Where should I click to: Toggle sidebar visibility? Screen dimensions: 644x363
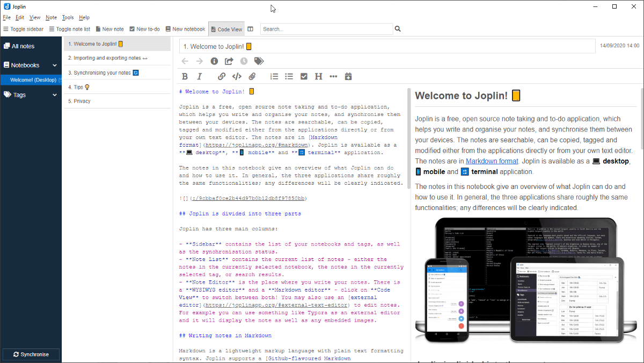pyautogui.click(x=23, y=29)
